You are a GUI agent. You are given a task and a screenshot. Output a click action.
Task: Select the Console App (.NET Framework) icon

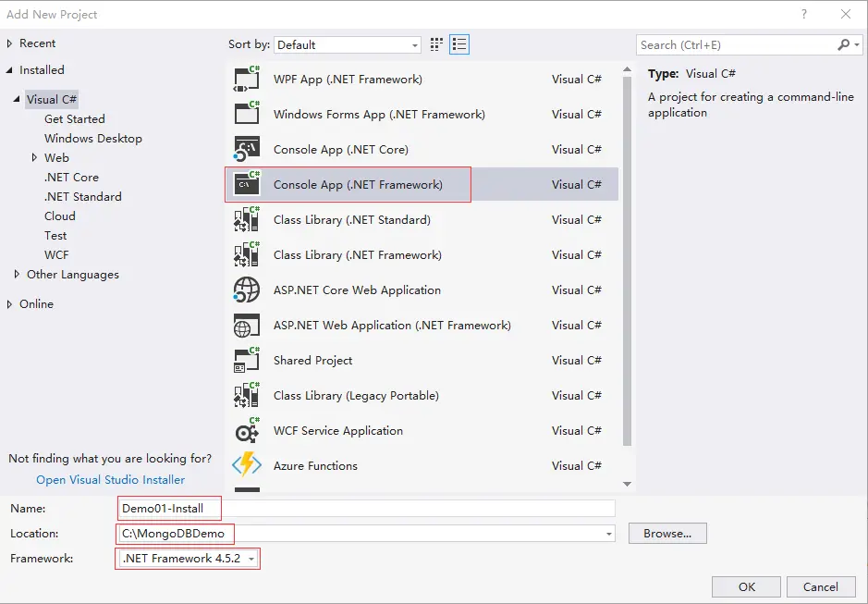(246, 184)
